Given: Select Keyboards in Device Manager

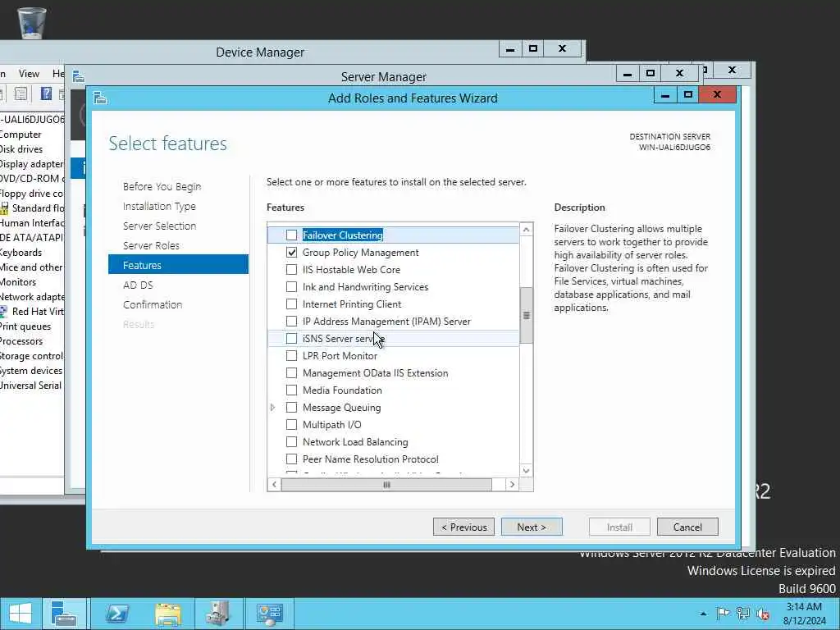Looking at the screenshot, I should point(21,253).
